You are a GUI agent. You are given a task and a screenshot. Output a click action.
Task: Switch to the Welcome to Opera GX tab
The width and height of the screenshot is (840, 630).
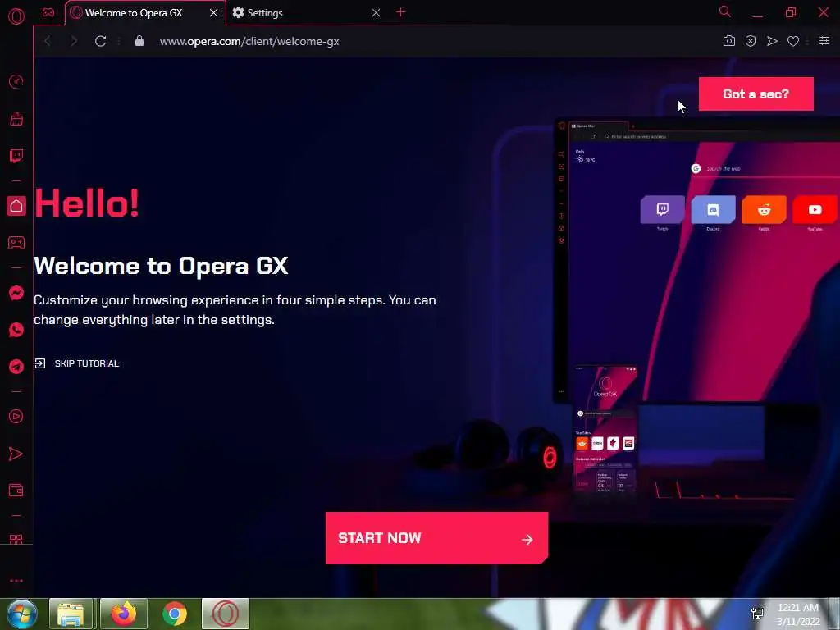coord(145,13)
